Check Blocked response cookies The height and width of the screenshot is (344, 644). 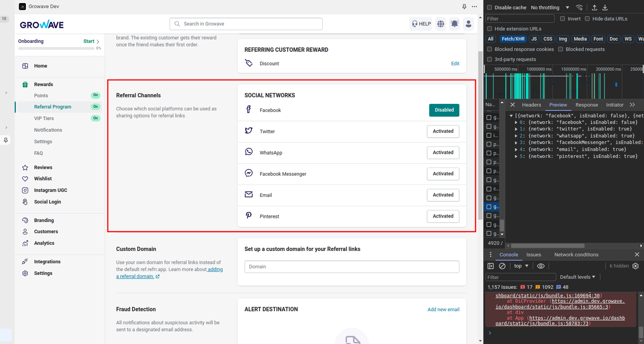[x=490, y=49]
